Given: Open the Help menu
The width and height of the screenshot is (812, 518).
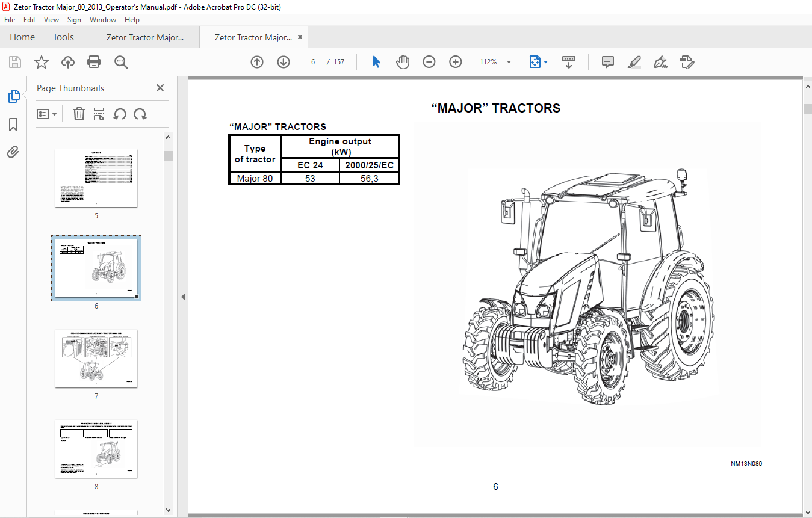Looking at the screenshot, I should 132,20.
